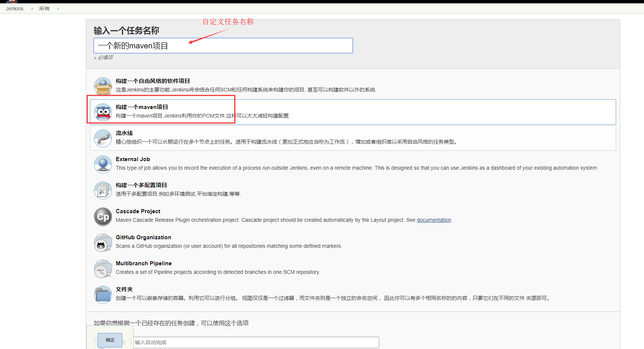The width and height of the screenshot is (644, 349).
Task: Click the Cascade Project Cp icon
Action: (103, 217)
